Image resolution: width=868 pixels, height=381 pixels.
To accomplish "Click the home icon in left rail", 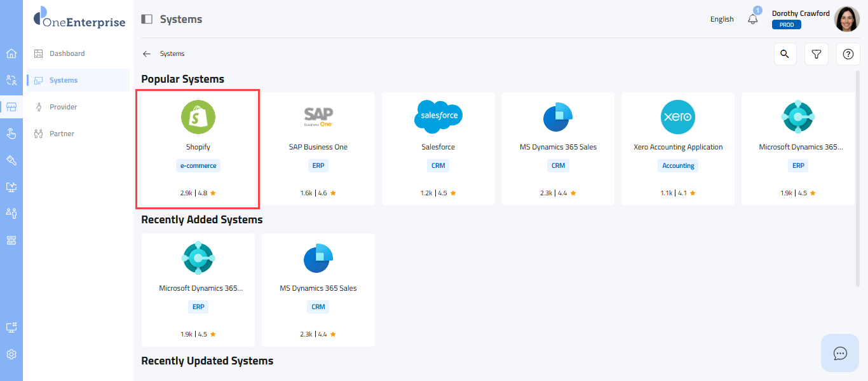I will [11, 53].
